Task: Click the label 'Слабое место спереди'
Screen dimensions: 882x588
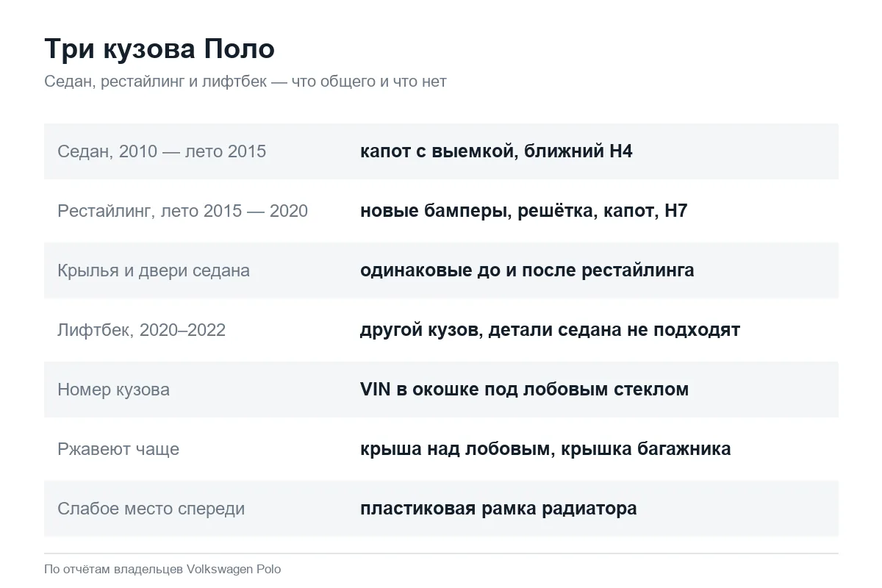Action: click(151, 509)
